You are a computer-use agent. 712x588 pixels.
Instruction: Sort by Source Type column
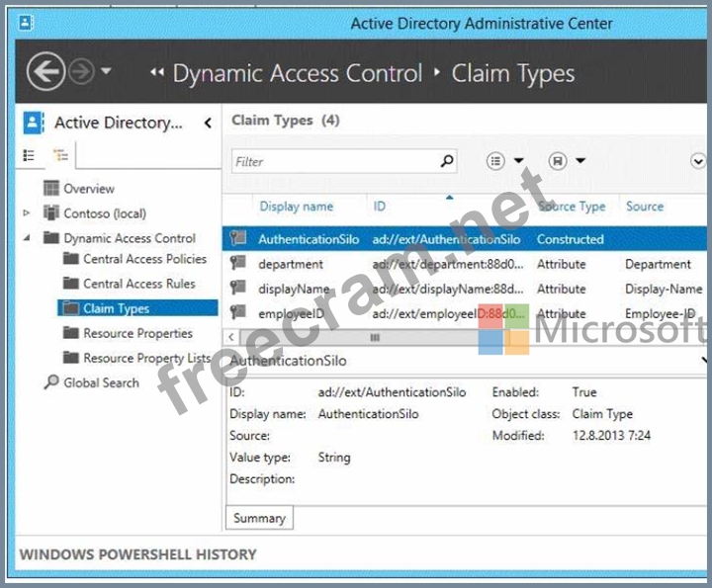pyautogui.click(x=572, y=207)
